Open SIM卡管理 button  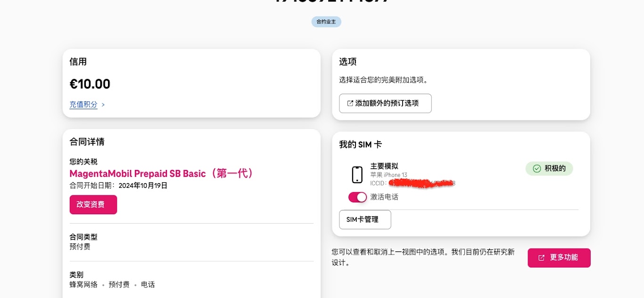pos(365,219)
